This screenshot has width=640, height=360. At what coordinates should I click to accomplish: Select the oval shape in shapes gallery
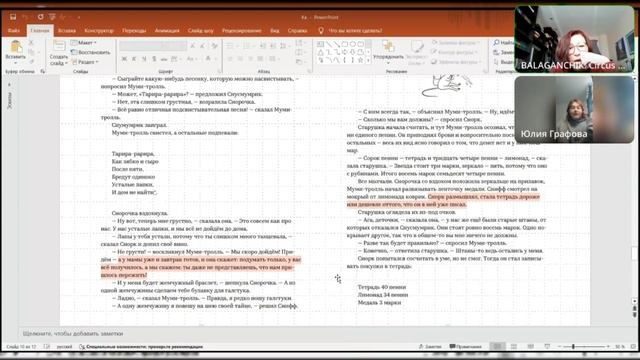click(353, 44)
